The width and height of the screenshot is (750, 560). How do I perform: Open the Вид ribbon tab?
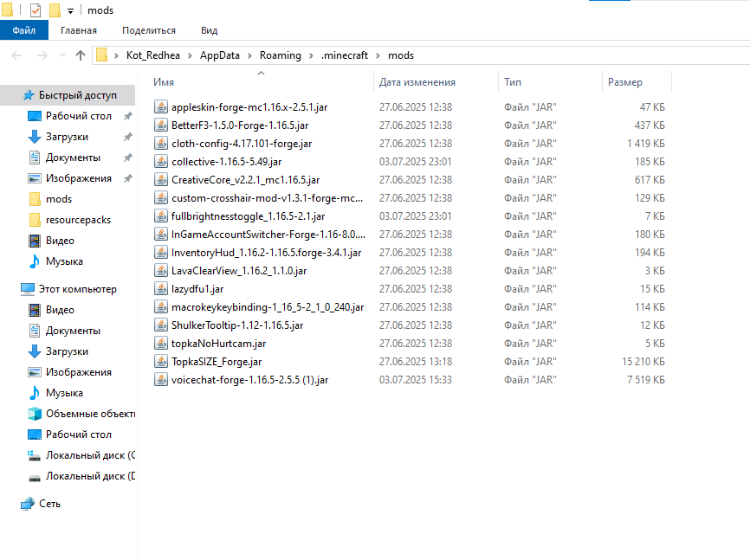[x=209, y=30]
